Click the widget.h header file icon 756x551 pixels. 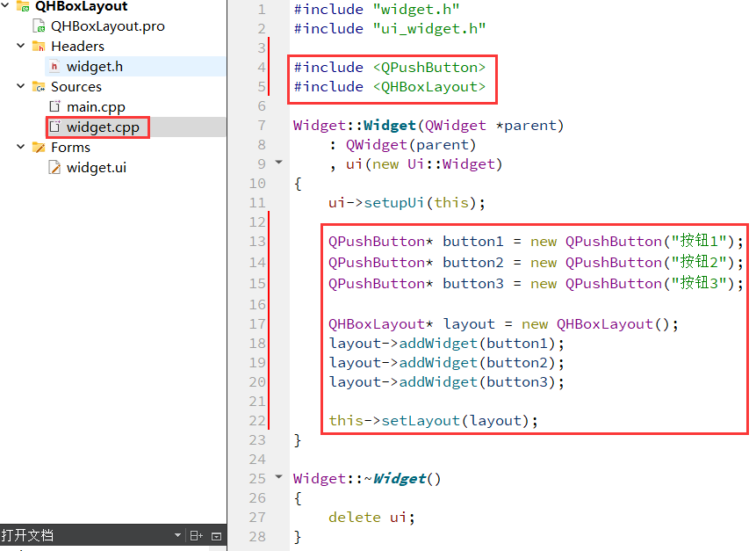tap(54, 67)
